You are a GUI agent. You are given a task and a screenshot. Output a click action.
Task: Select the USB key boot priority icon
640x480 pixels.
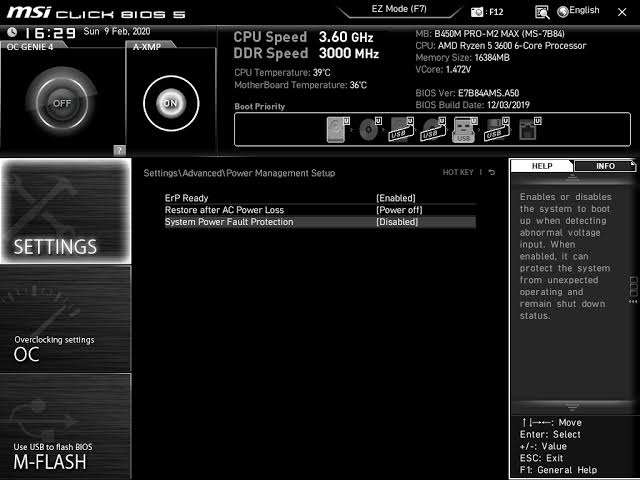[465, 129]
